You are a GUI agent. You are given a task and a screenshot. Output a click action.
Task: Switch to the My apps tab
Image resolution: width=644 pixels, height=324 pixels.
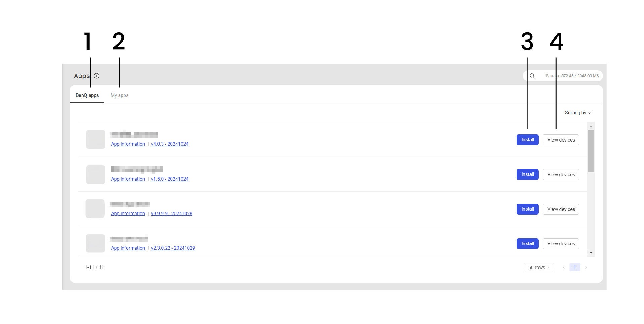coord(119,95)
